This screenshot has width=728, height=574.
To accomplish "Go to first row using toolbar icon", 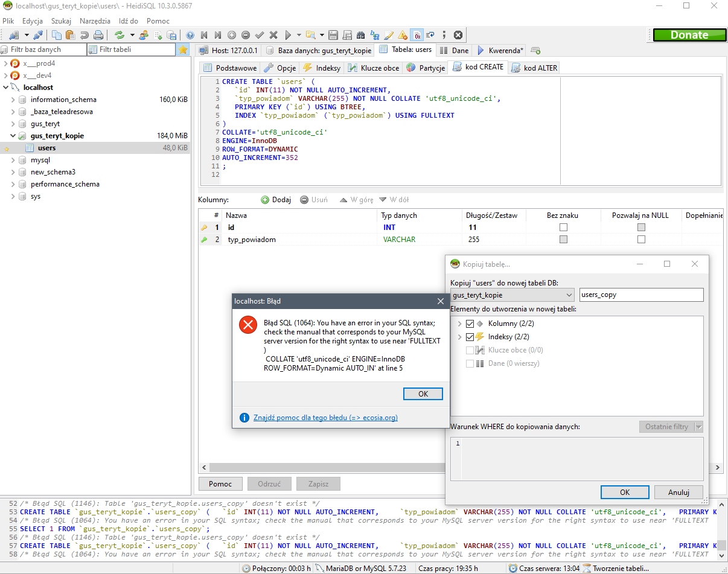I will 204,35.
